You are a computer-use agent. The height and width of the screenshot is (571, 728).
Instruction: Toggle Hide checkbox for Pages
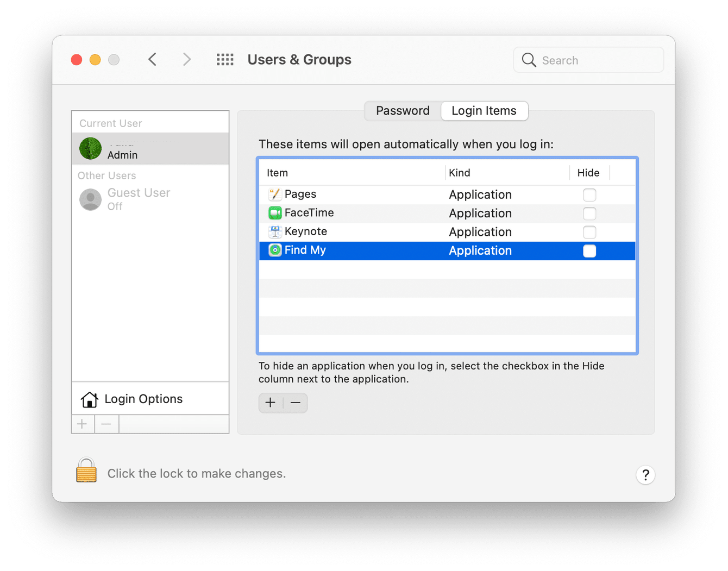(589, 194)
